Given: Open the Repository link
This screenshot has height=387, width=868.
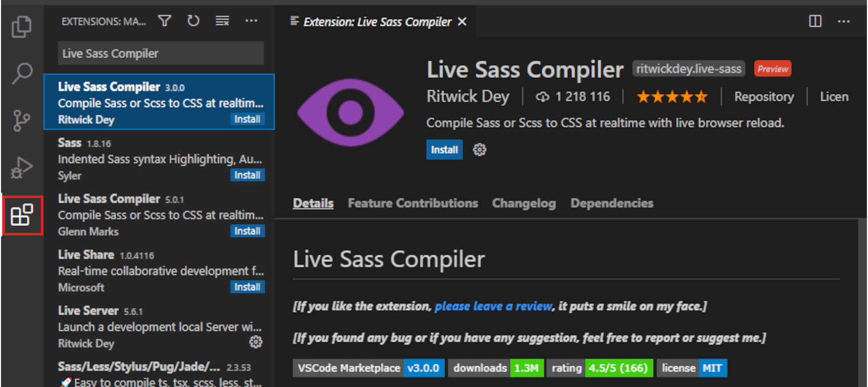Looking at the screenshot, I should click(764, 96).
